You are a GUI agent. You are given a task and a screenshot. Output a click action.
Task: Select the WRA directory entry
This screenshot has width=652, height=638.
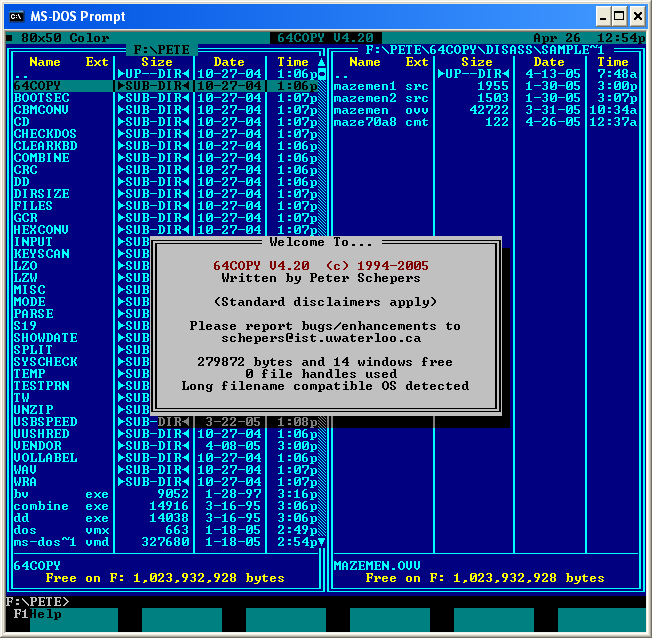(x=165, y=482)
